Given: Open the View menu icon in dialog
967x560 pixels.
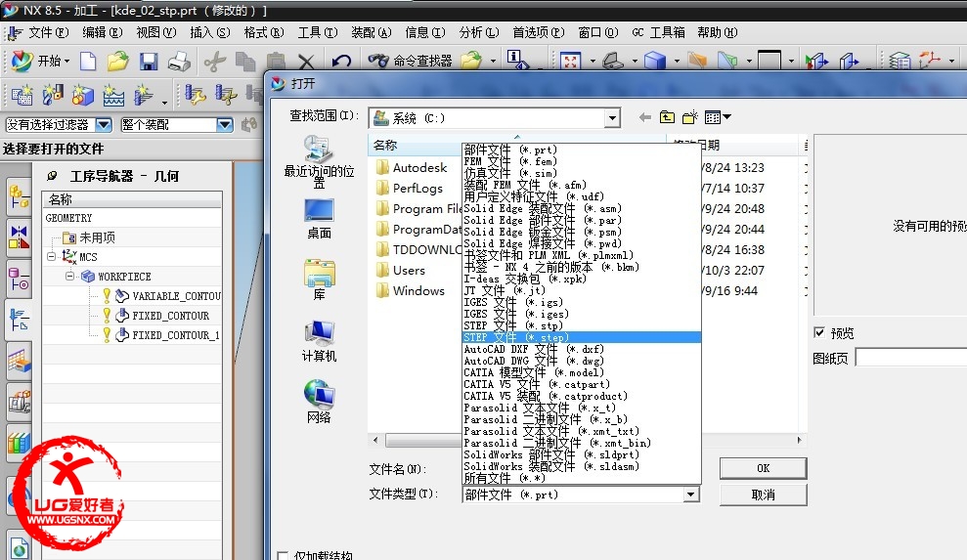Looking at the screenshot, I should (x=718, y=117).
